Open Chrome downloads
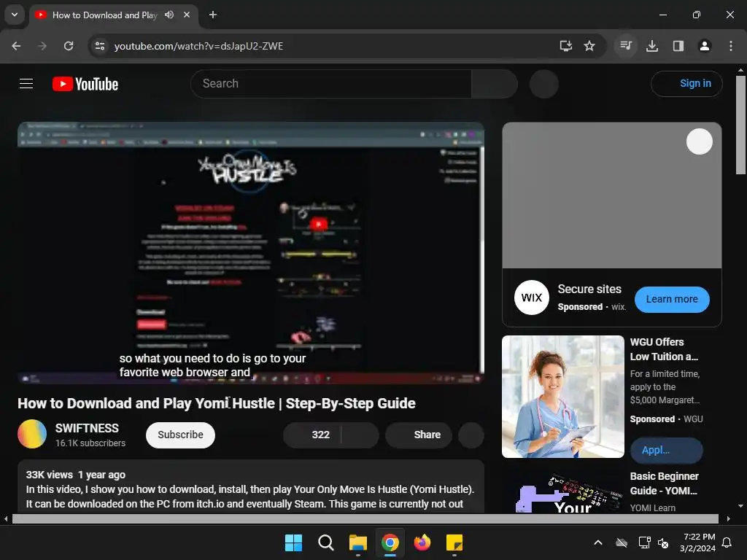Image resolution: width=747 pixels, height=560 pixels. click(652, 46)
